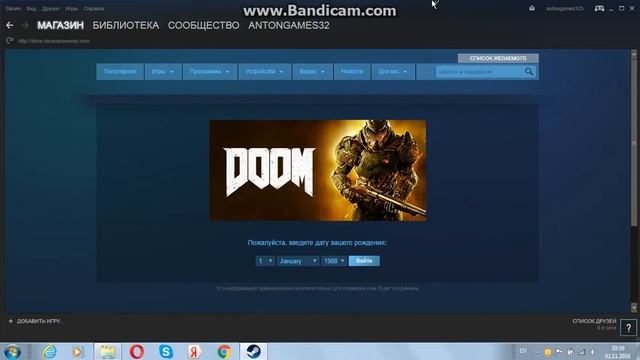This screenshot has width=640, height=360.
Task: Go forward with the right arrow
Action: (25, 25)
